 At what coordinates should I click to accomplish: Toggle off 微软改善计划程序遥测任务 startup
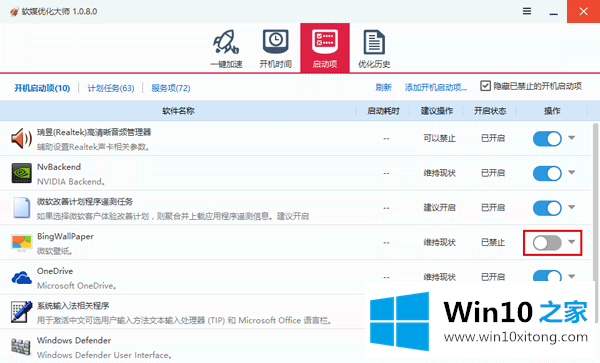point(547,208)
